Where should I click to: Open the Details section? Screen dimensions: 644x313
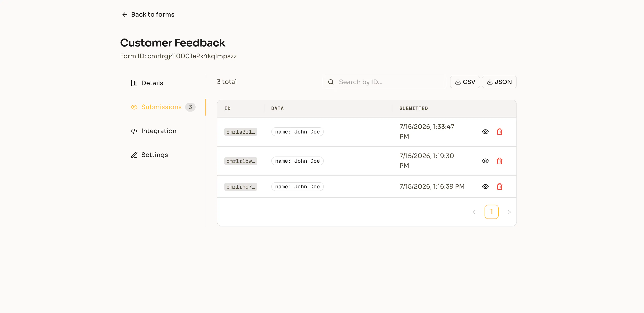pyautogui.click(x=147, y=83)
